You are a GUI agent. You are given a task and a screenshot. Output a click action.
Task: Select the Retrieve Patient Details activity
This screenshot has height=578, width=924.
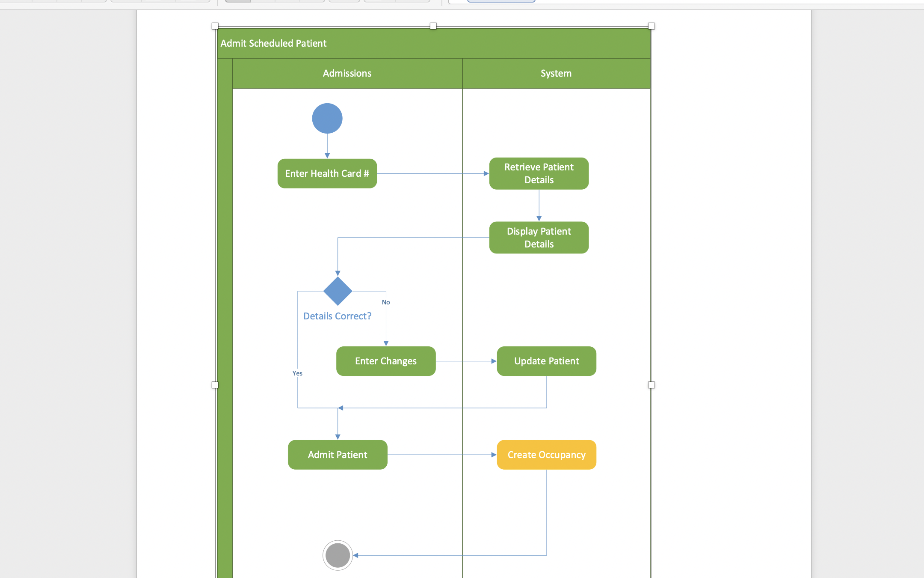[539, 173]
